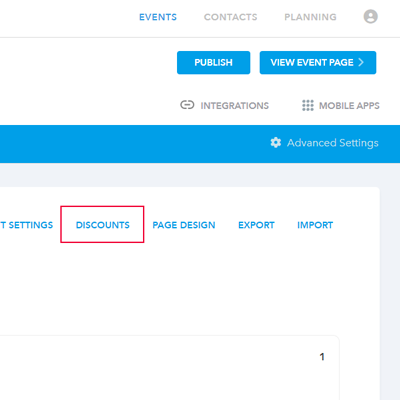Select the partially visible Settings tab
Screen dimensions: 400x400
point(27,225)
